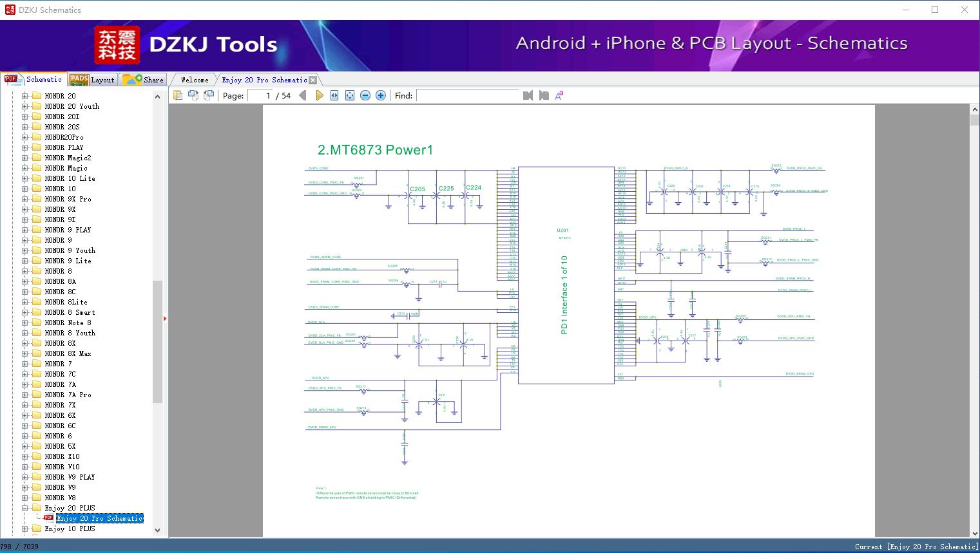Expand the Enjoy 10 PLUS folder

(25, 529)
